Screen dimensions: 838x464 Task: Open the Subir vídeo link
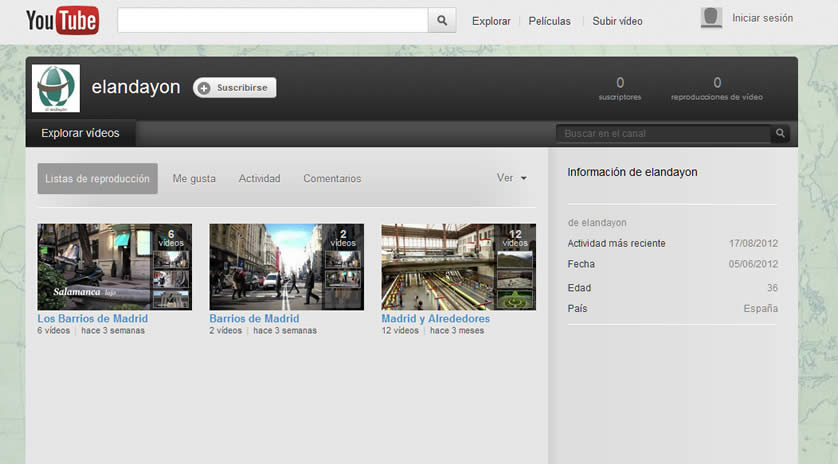click(617, 21)
